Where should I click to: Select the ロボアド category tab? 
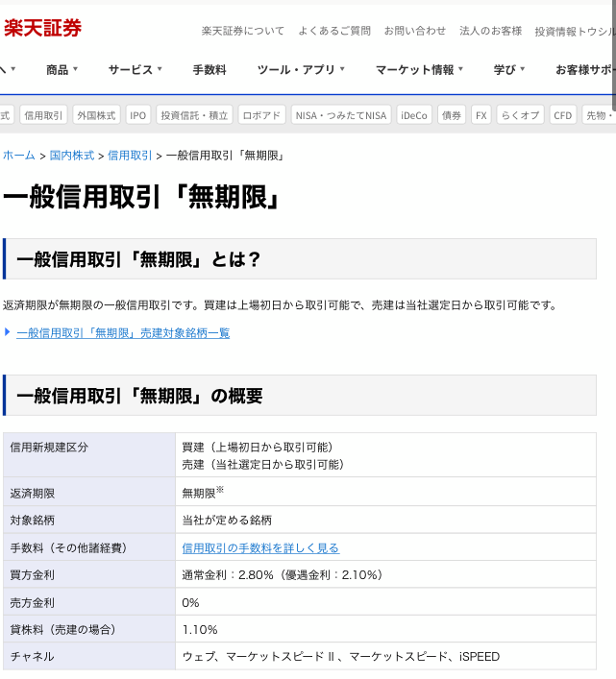pos(261,115)
